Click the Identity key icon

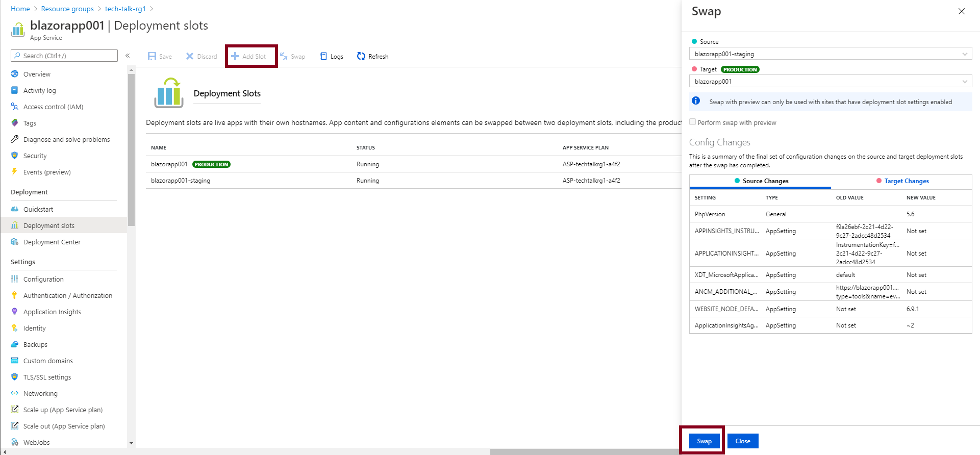15,328
